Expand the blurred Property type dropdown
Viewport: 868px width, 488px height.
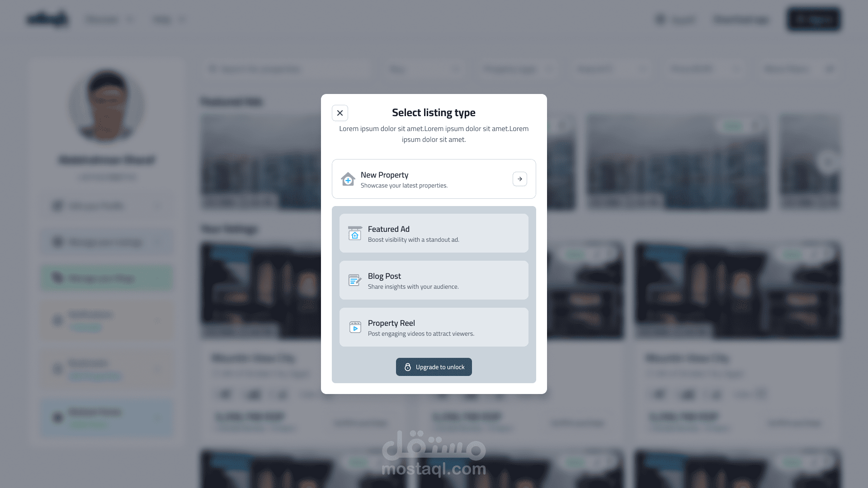tap(517, 69)
